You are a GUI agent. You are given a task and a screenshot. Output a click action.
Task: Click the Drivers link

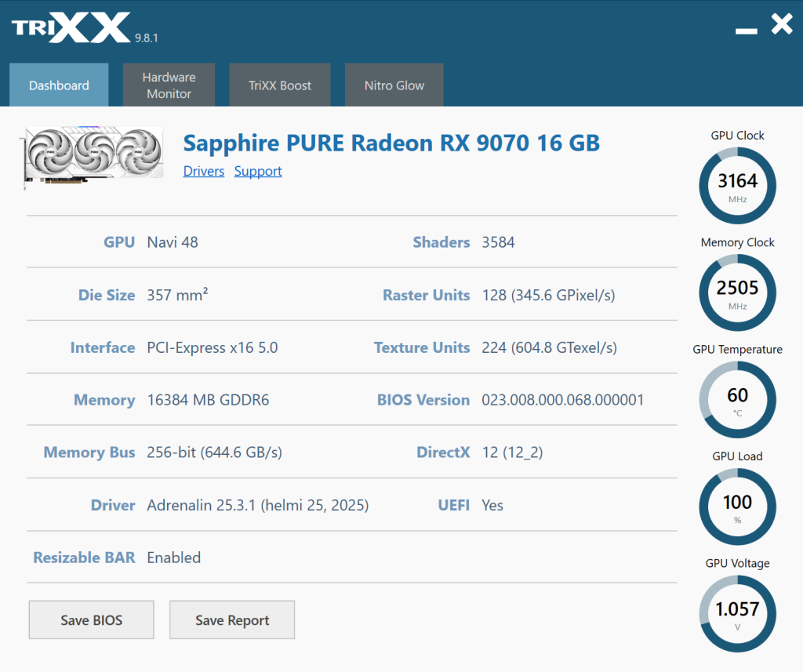point(204,171)
